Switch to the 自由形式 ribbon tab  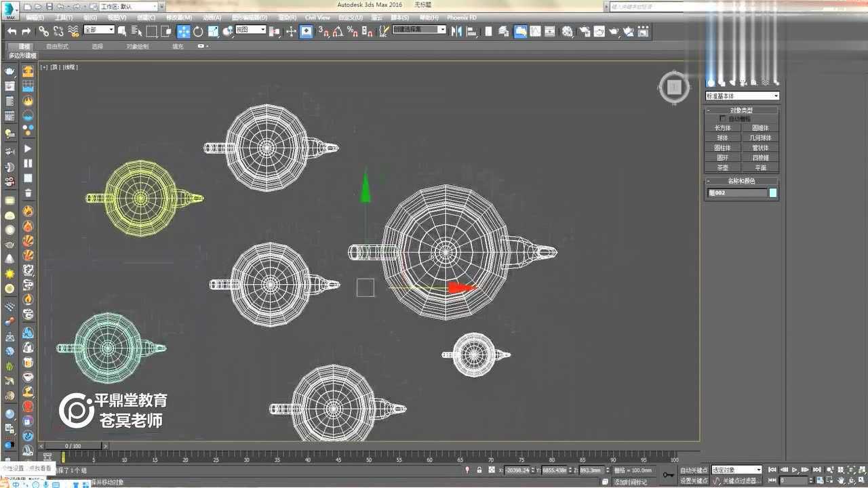[x=57, y=46]
